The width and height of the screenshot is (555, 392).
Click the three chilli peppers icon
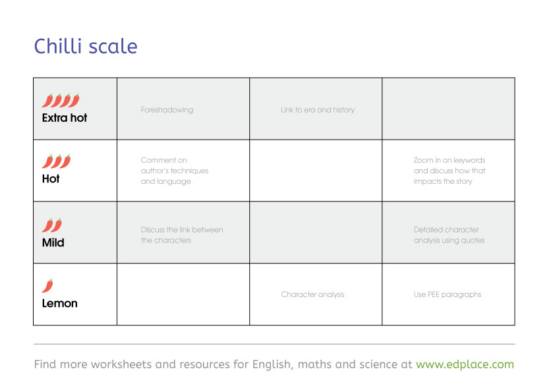(56, 161)
